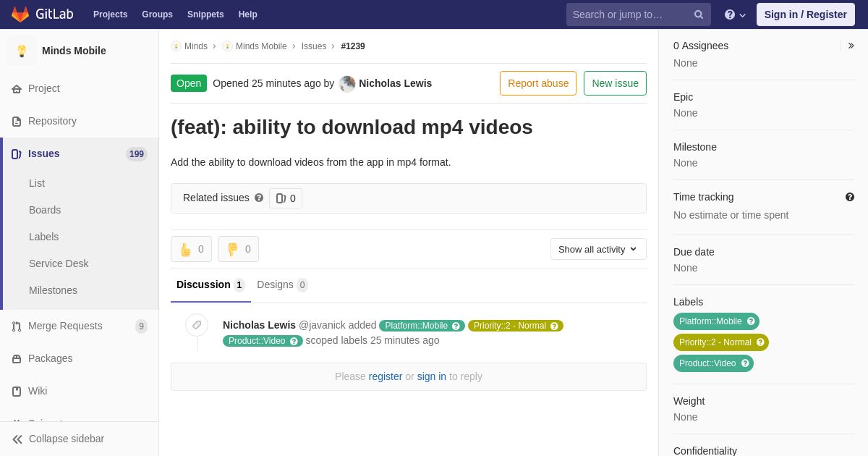Open Groups menu in top bar

tap(157, 14)
